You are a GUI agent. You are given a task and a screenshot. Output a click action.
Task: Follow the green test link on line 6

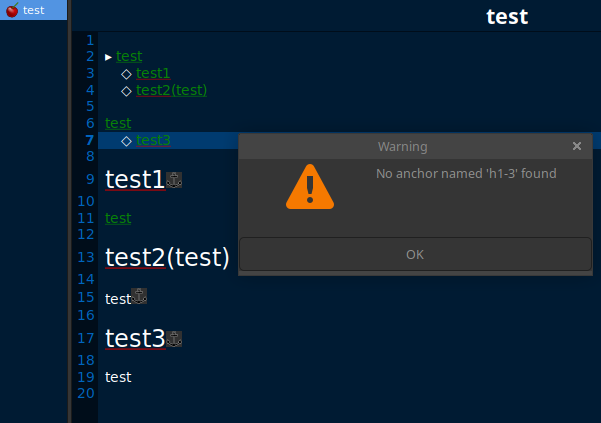tap(118, 123)
